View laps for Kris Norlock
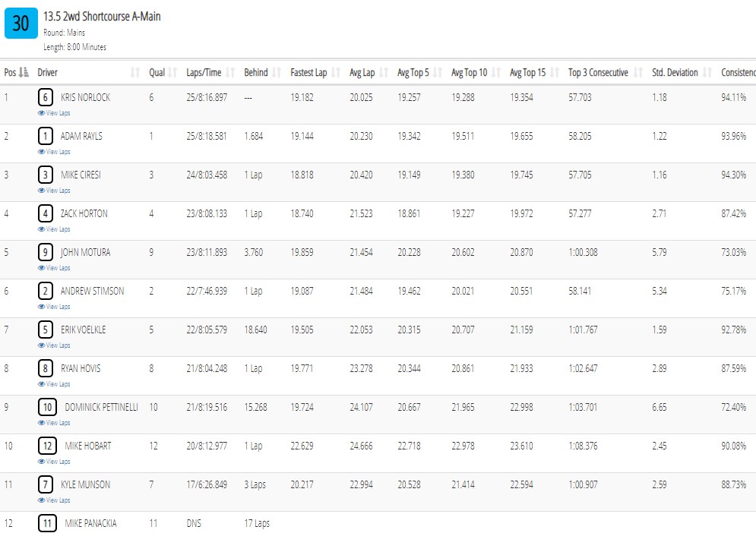 [54, 113]
